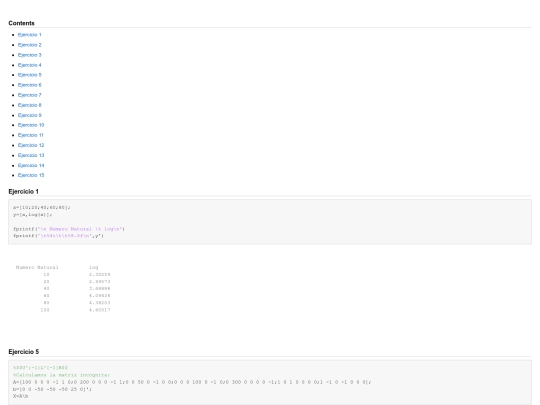Open the Ejercicio 1 contents link
The width and height of the screenshot is (540, 405).
[x=30, y=35]
